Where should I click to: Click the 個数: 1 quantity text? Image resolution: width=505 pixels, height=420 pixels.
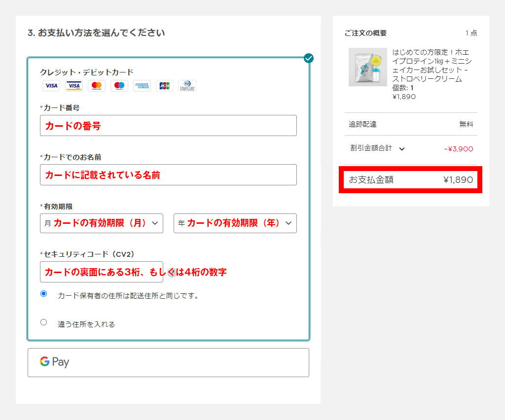(x=402, y=88)
